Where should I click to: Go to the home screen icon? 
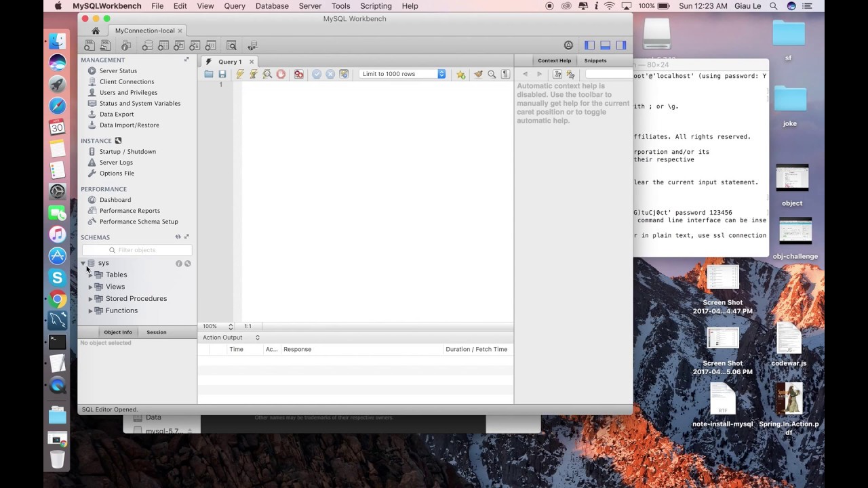[x=96, y=30]
